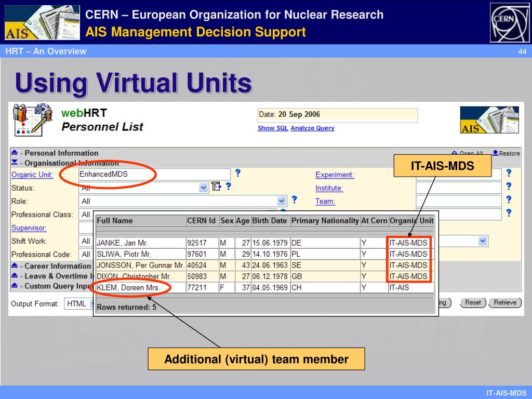The image size is (532, 399).
Task: Open the Role dropdown
Action: point(281,201)
